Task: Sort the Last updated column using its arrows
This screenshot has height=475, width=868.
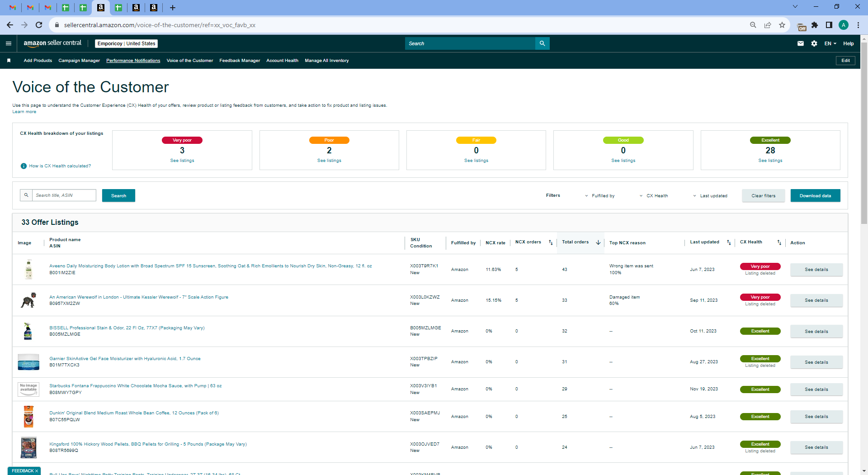Action: pyautogui.click(x=729, y=242)
